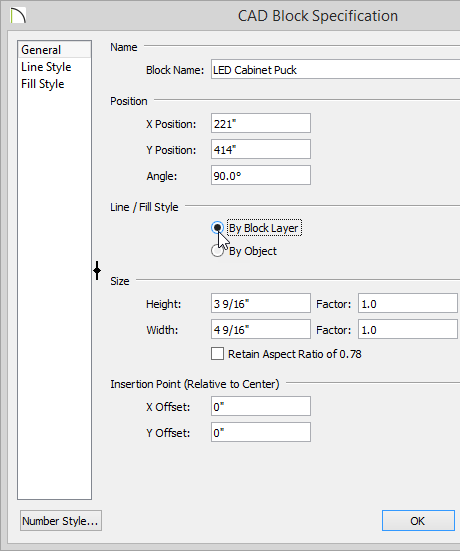Click the Y Position input field

coord(261,149)
